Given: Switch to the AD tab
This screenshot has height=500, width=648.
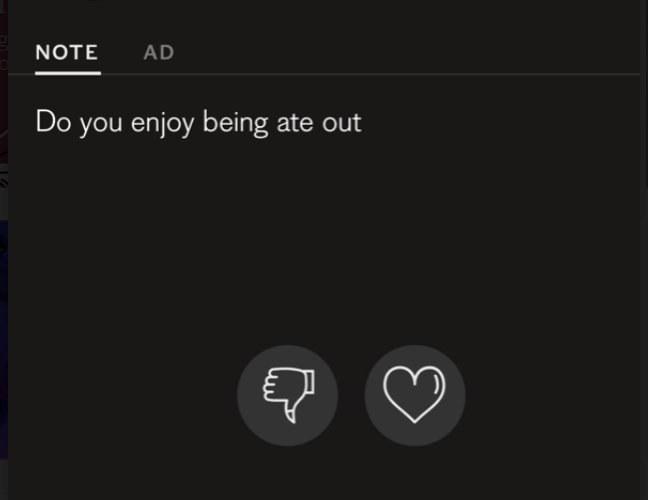Looking at the screenshot, I should [x=159, y=52].
